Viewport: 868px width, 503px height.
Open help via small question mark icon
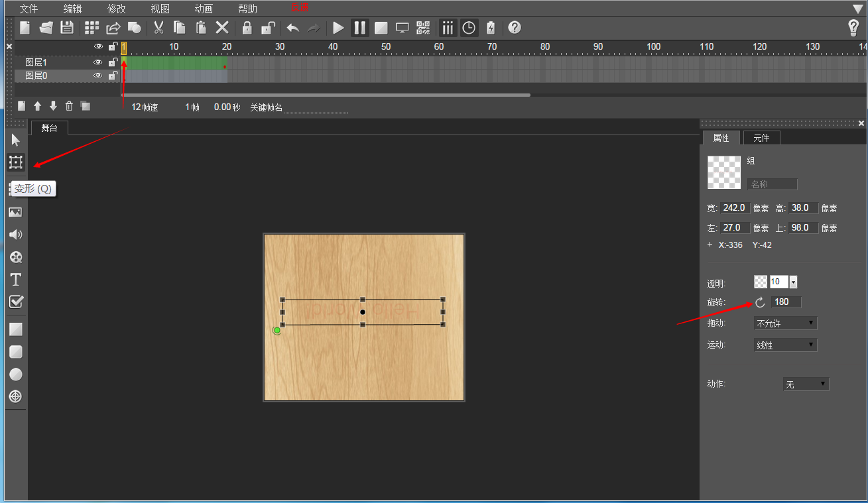tap(515, 28)
